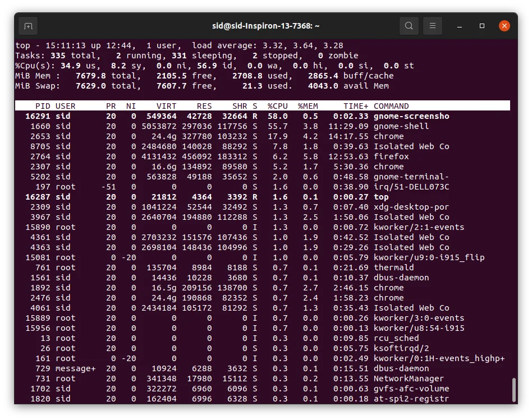Viewport: 532px width, 420px height.
Task: Click the gnome-shell process line
Action: 262,126
